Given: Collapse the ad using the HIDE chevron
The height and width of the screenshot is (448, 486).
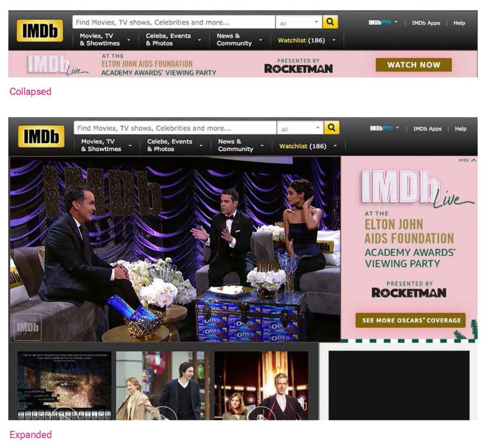Looking at the screenshot, I should 467,160.
